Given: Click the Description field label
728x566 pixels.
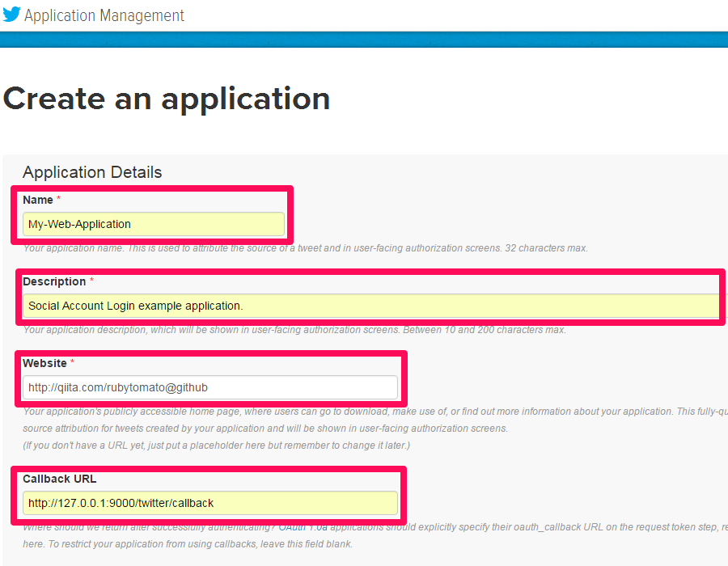Looking at the screenshot, I should coord(54,281).
